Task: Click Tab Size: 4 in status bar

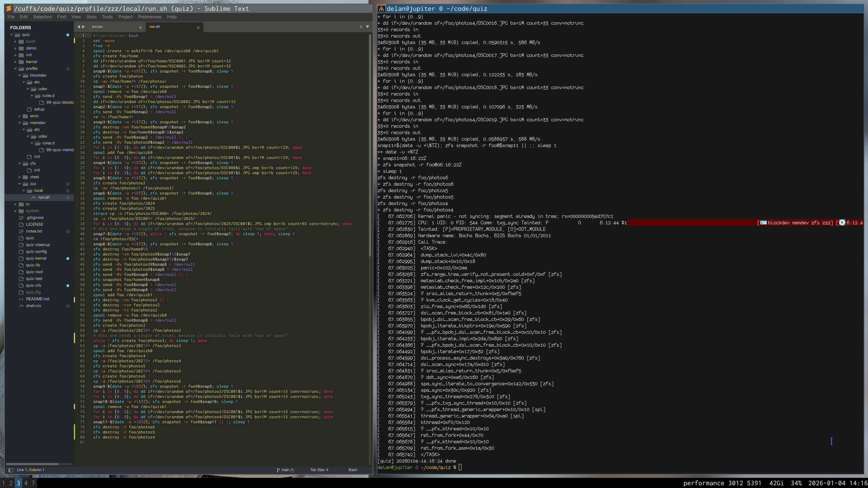Action: 319,470
